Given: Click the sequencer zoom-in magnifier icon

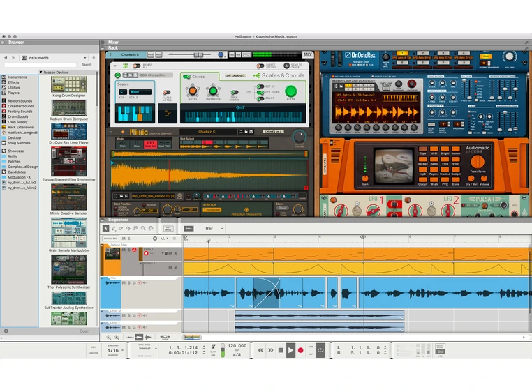Looking at the screenshot, I should (117, 338).
